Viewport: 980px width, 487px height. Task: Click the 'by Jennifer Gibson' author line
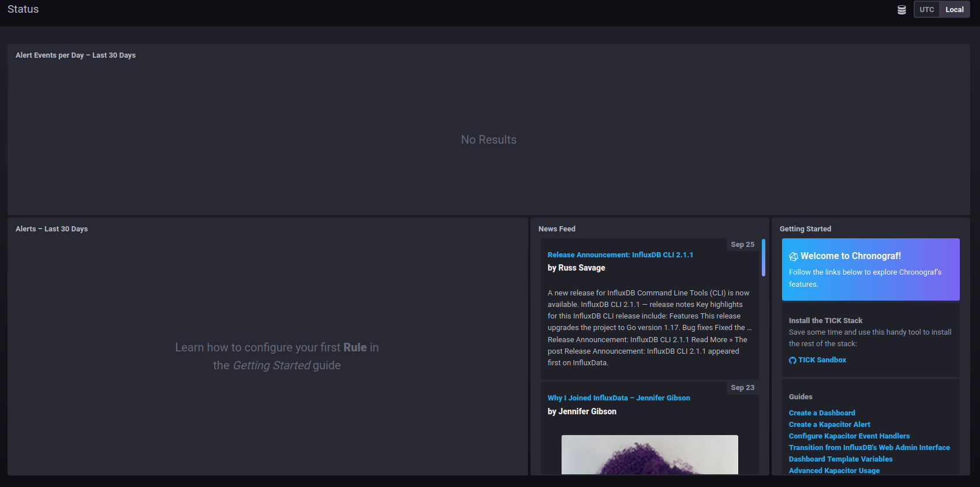click(x=582, y=411)
